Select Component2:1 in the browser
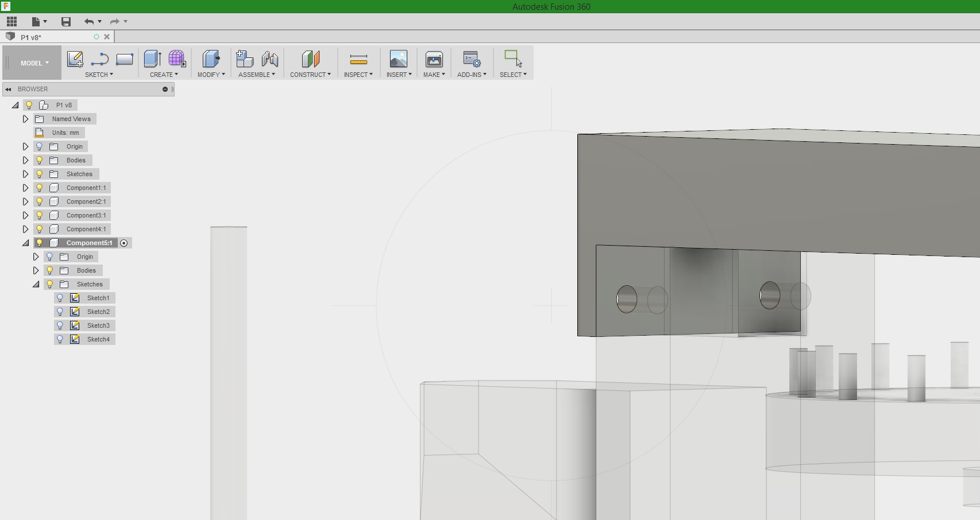The height and width of the screenshot is (520, 980). (86, 201)
